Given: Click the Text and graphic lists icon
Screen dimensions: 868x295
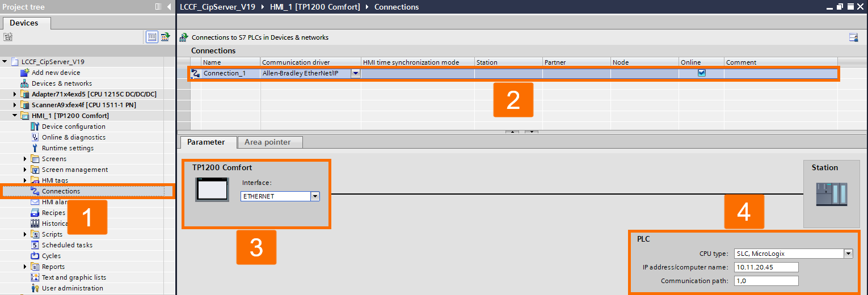Looking at the screenshot, I should 35,277.
